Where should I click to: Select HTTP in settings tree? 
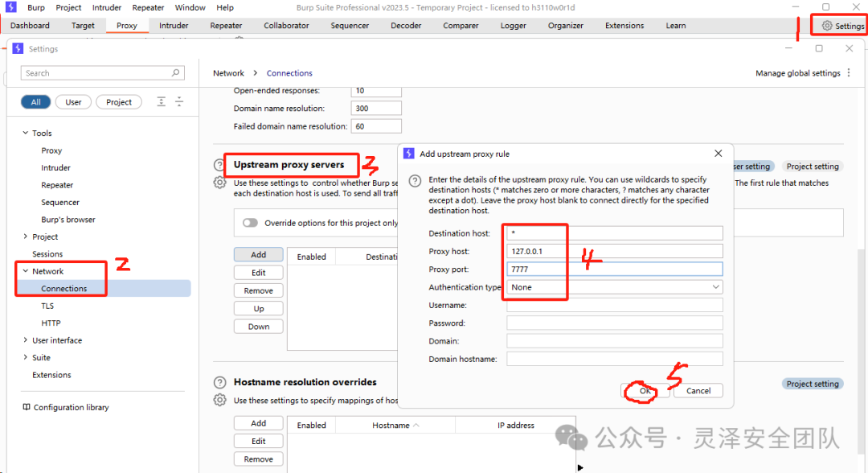tap(51, 323)
